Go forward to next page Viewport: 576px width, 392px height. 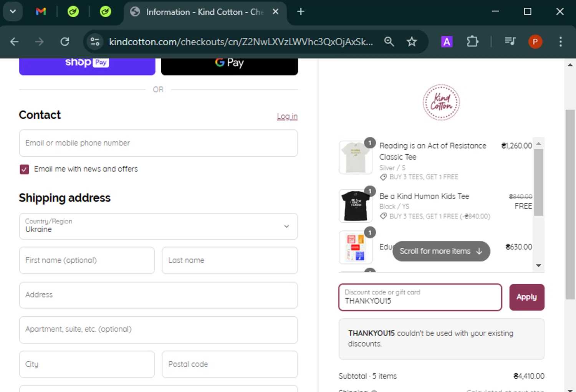[x=39, y=41]
